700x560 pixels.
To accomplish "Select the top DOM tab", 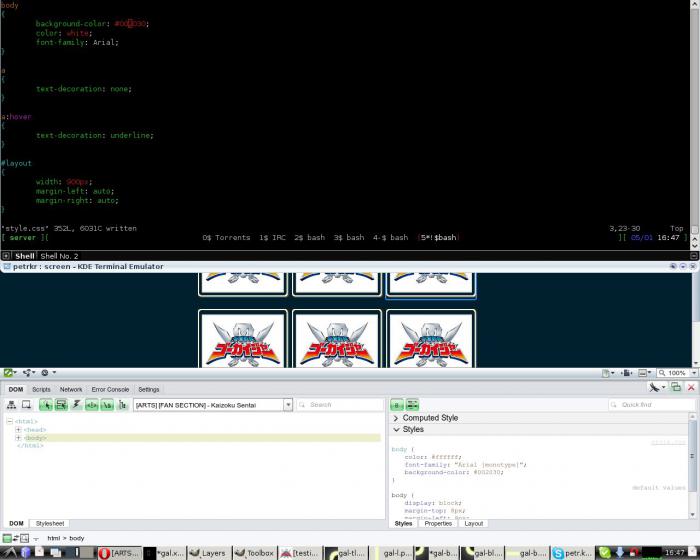I will point(16,389).
